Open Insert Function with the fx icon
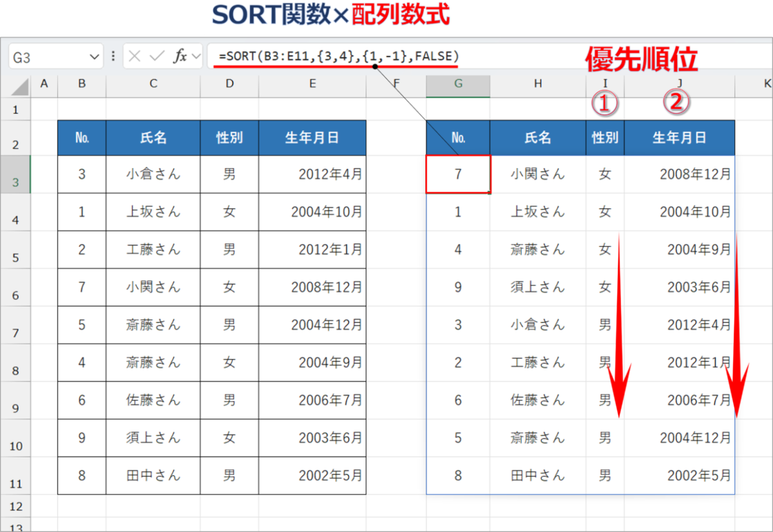Screen dimensions: 773x532 pyautogui.click(x=180, y=56)
